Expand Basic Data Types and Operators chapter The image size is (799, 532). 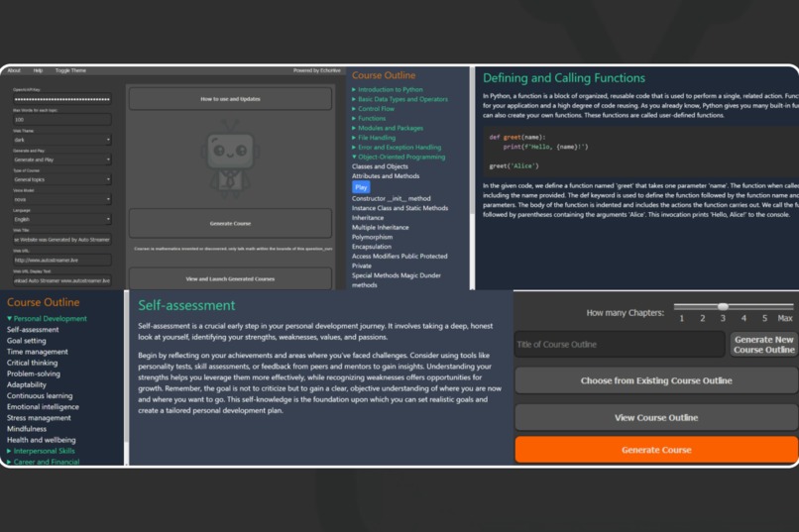coord(400,99)
